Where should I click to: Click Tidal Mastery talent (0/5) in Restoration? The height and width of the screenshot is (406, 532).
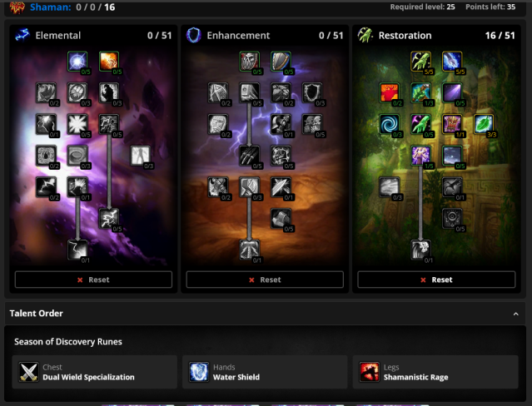click(x=452, y=156)
